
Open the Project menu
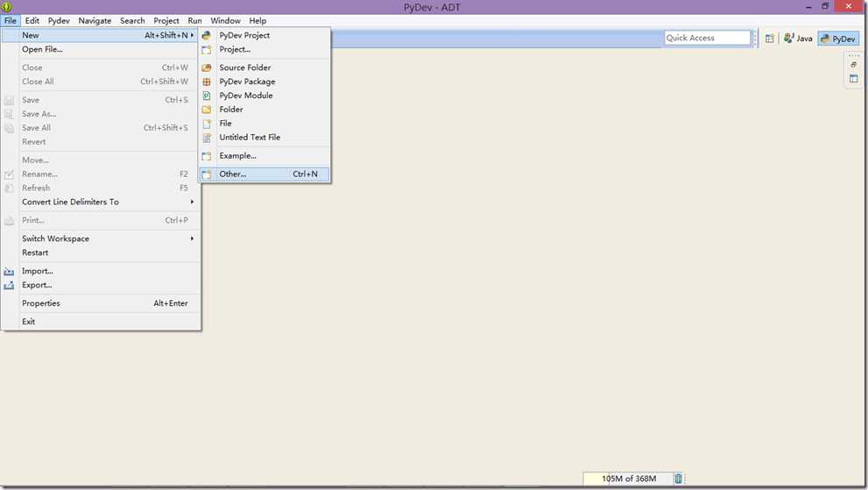pyautogui.click(x=166, y=20)
